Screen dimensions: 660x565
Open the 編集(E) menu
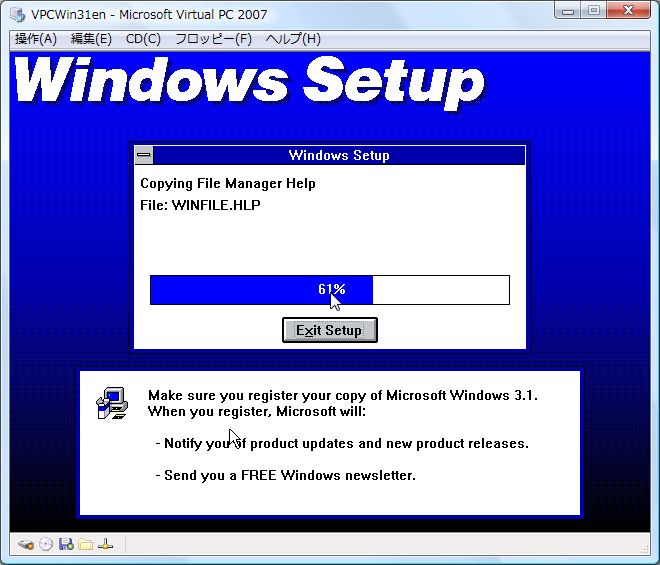click(x=91, y=39)
